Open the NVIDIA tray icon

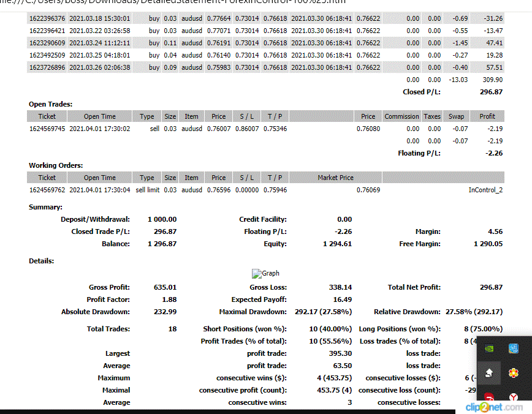click(489, 348)
